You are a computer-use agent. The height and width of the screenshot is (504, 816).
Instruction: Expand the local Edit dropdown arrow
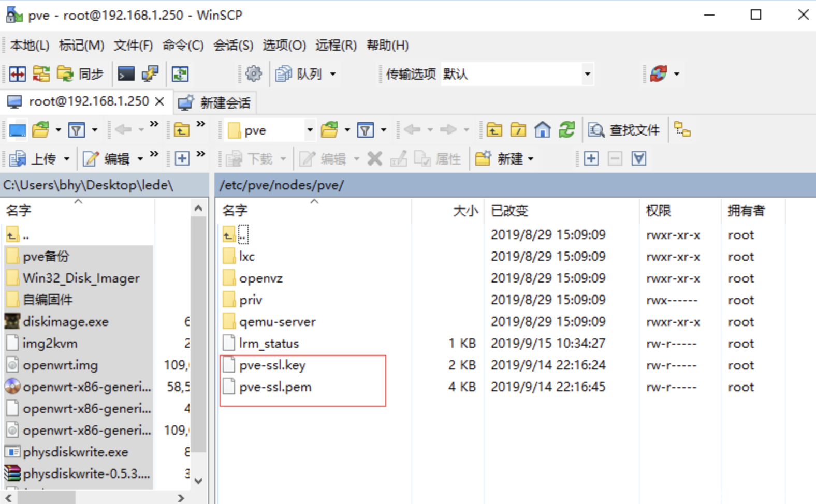pyautogui.click(x=140, y=159)
